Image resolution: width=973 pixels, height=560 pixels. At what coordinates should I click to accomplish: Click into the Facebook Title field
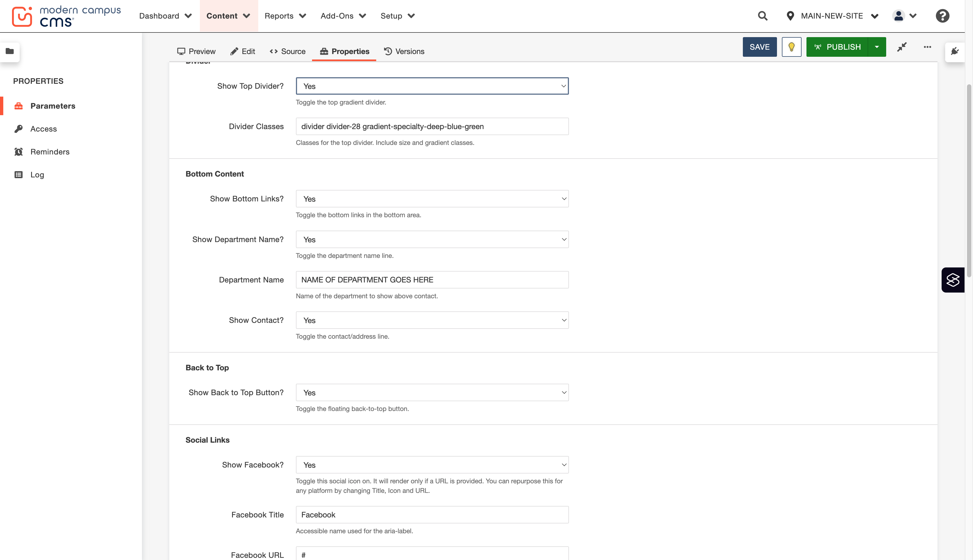(432, 515)
